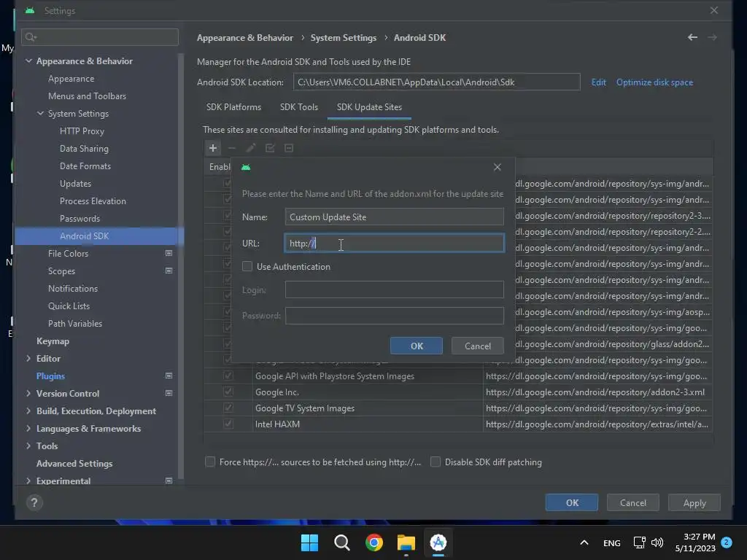This screenshot has height=560, width=747.
Task: Click the forward navigation arrow in Settings
Action: (x=712, y=37)
